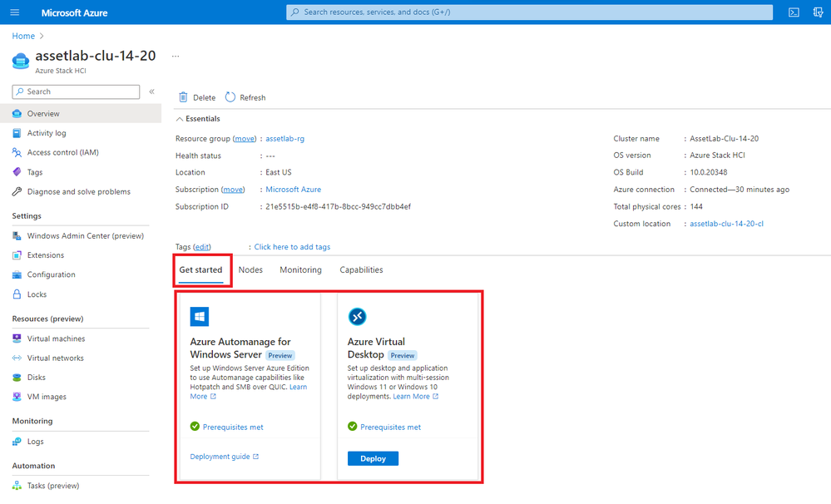This screenshot has height=504, width=831.
Task: Switch to the Monitoring tab
Action: (x=300, y=269)
